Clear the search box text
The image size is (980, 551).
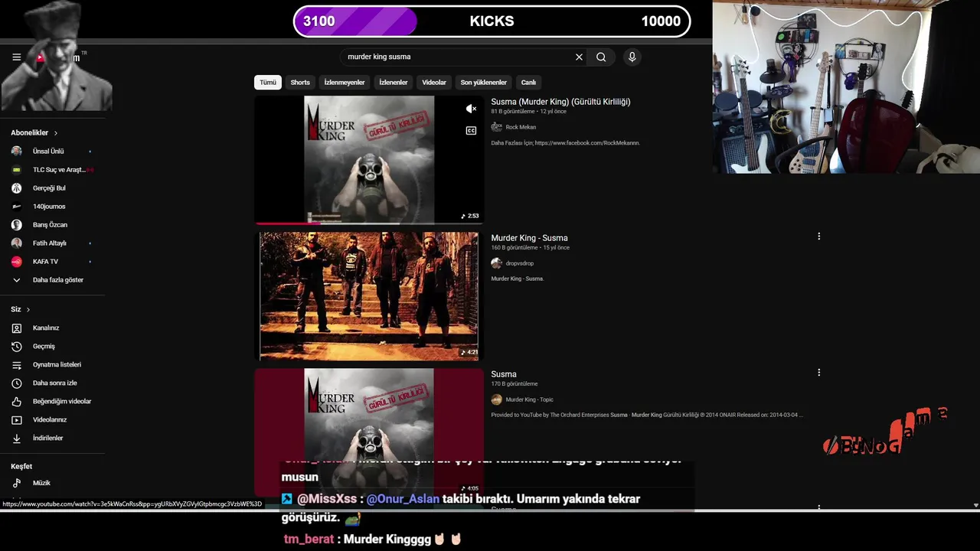pos(579,57)
